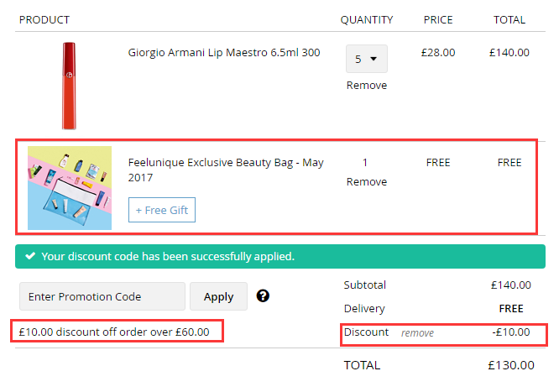Image resolution: width=559 pixels, height=392 pixels.
Task: Open Feelunique Exclusive Beauty Bag title link
Action: (x=226, y=170)
